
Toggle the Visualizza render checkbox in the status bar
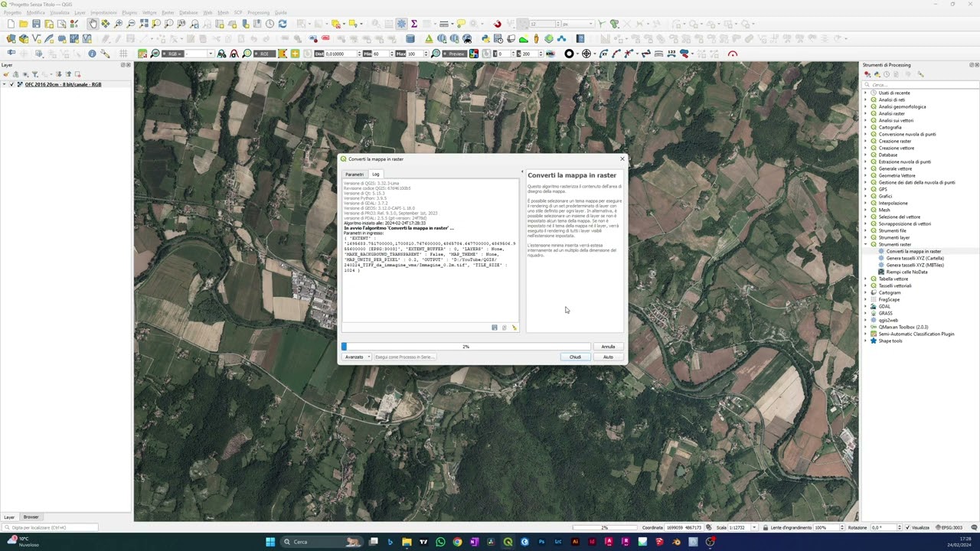coord(906,527)
